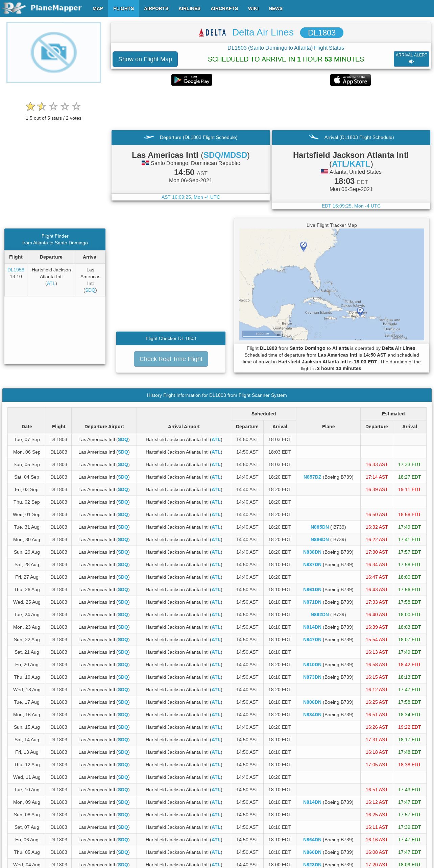
Task: Rate five stars
Action: point(76,106)
